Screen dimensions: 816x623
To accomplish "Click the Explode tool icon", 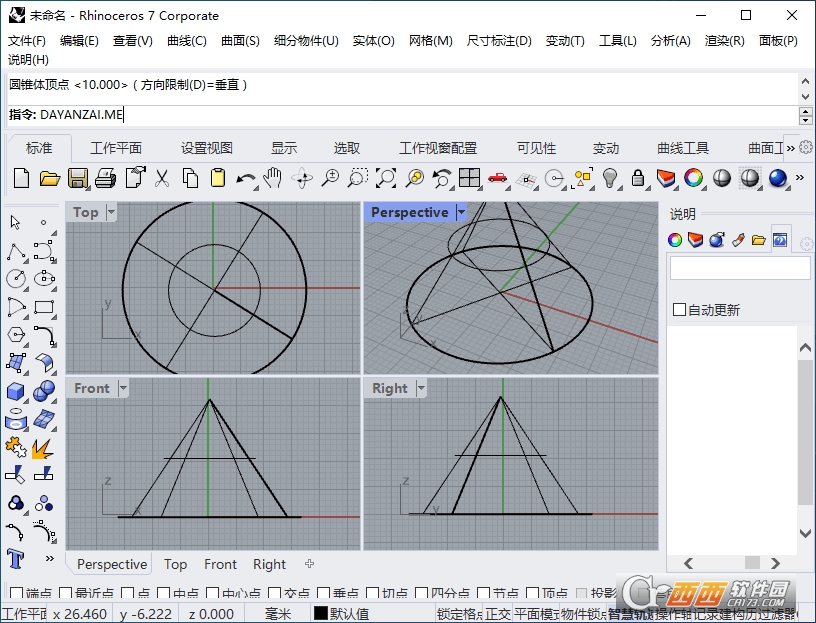I will (43, 448).
